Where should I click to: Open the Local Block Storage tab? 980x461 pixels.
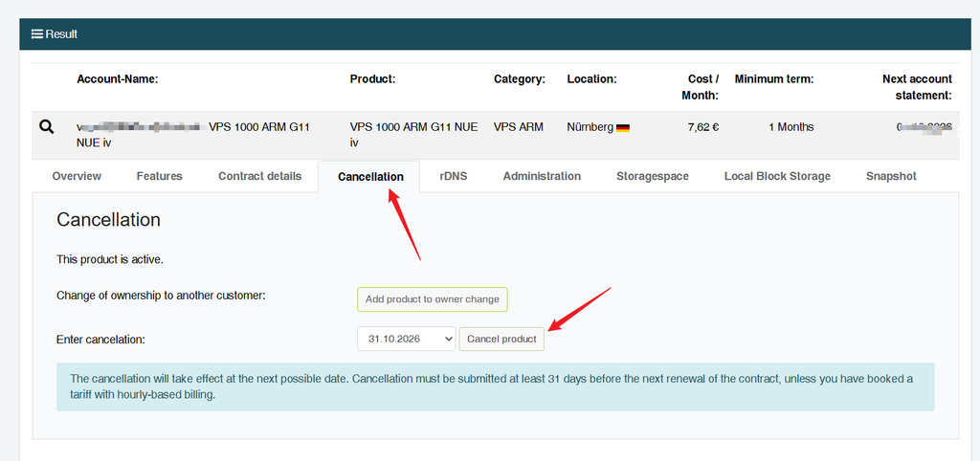[777, 176]
